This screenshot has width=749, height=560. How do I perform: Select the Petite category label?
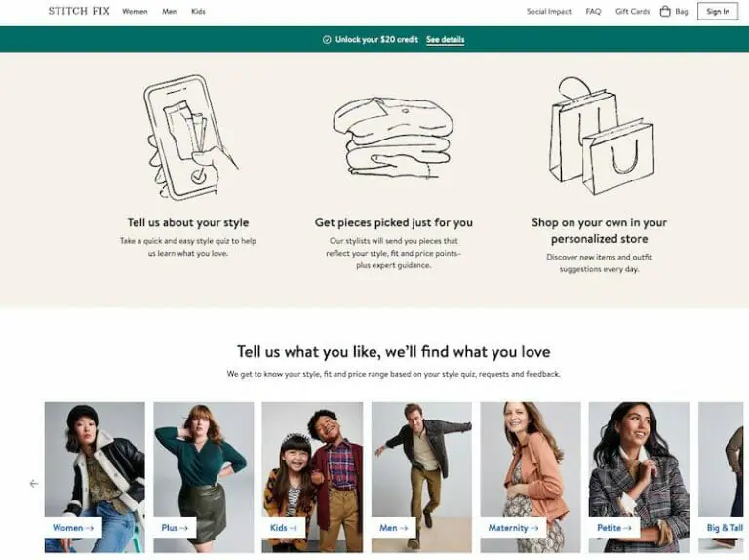[614, 528]
